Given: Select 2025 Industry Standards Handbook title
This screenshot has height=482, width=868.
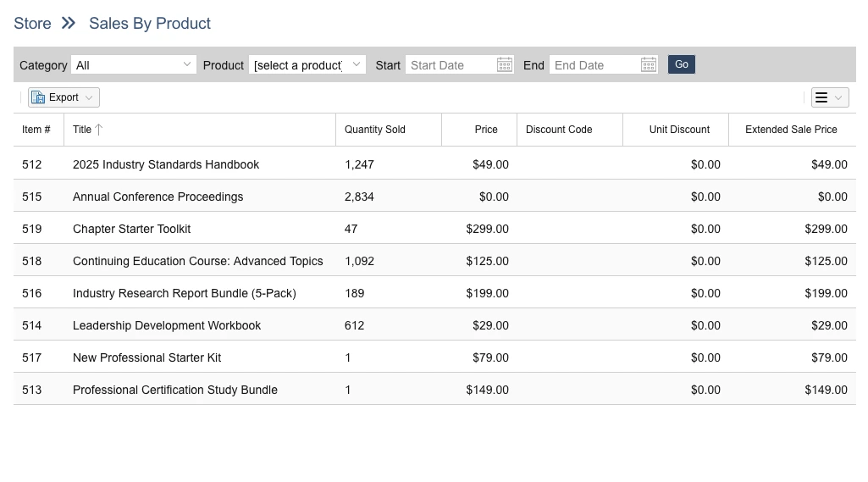Looking at the screenshot, I should click(166, 164).
